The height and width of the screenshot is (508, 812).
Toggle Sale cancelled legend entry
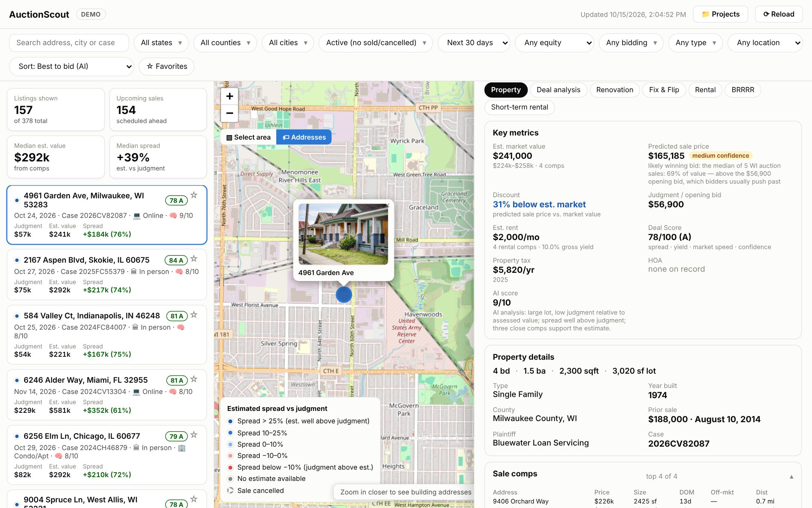pyautogui.click(x=256, y=491)
